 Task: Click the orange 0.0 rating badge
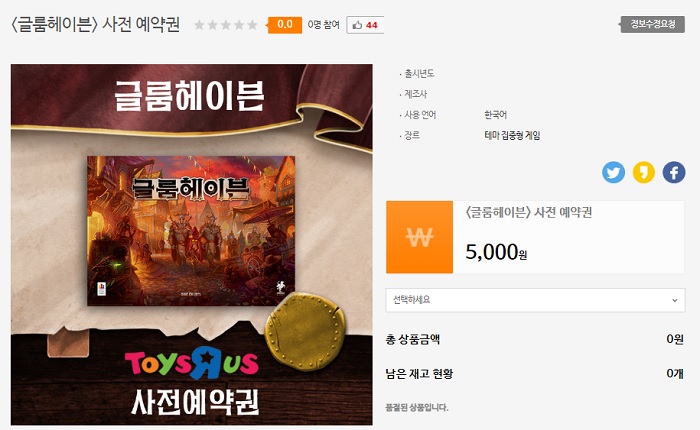pyautogui.click(x=285, y=25)
